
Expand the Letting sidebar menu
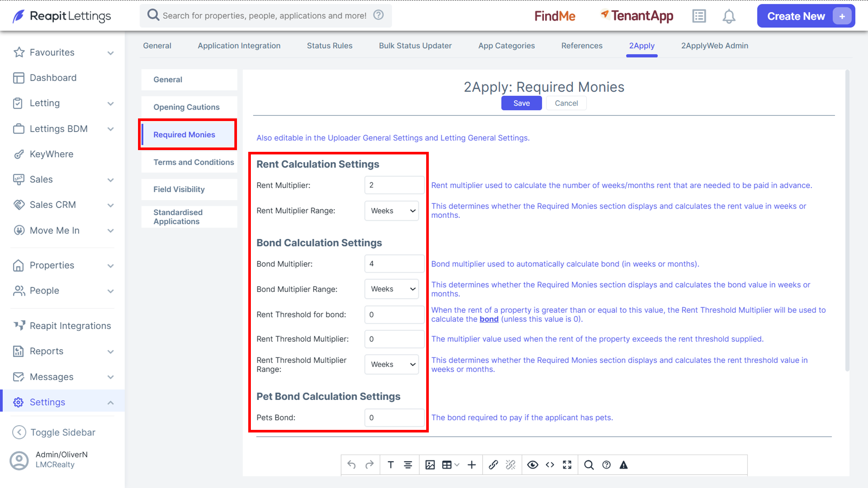[x=111, y=103]
